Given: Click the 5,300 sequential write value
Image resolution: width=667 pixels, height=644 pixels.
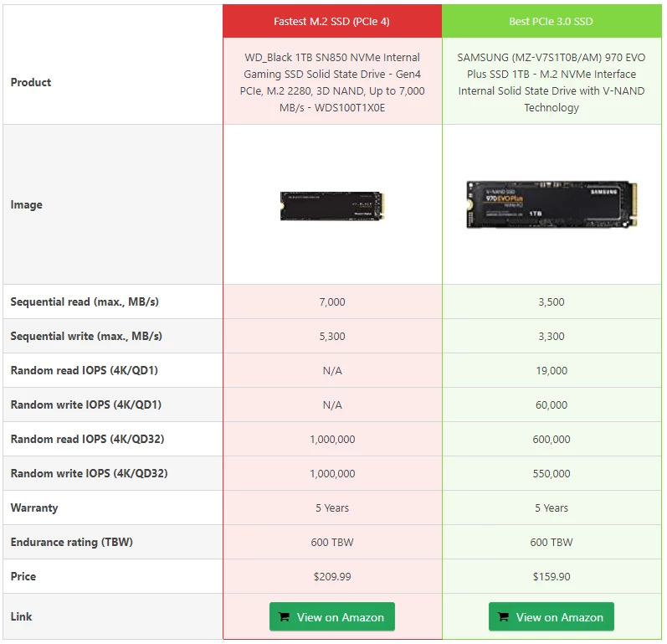Looking at the screenshot, I should coord(332,337).
